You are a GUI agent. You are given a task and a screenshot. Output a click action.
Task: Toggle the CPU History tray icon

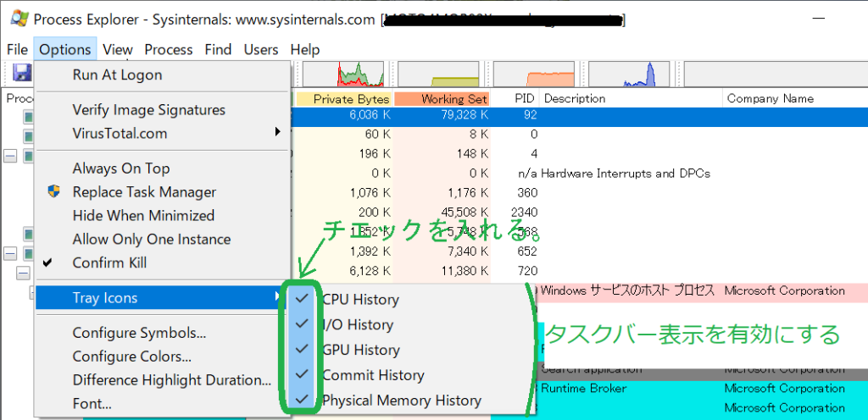(x=360, y=299)
